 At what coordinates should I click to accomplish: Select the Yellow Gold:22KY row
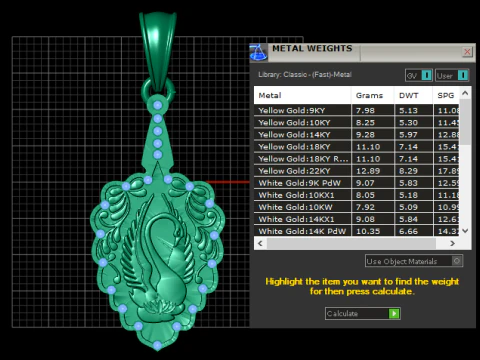(357, 171)
